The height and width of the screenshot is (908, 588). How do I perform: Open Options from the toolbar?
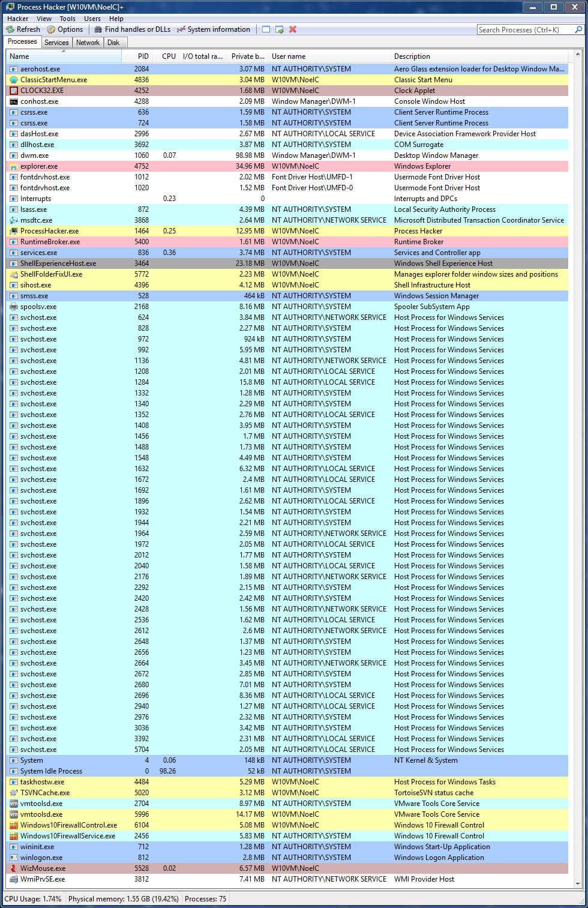pyautogui.click(x=65, y=29)
